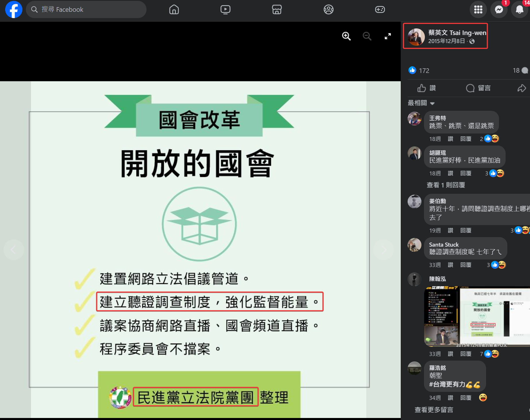The height and width of the screenshot is (420, 530).
Task: Open timestamp 33週 on 陳翰泓's comment
Action: (435, 354)
